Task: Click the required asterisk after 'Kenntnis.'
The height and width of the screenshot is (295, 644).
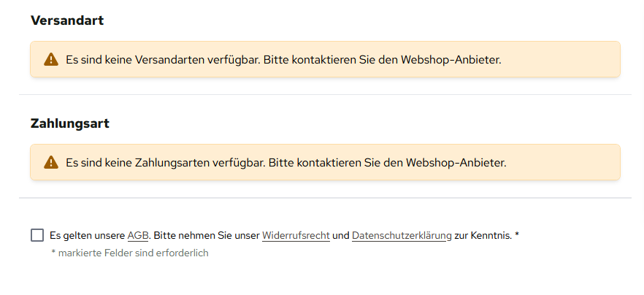Action: click(517, 235)
